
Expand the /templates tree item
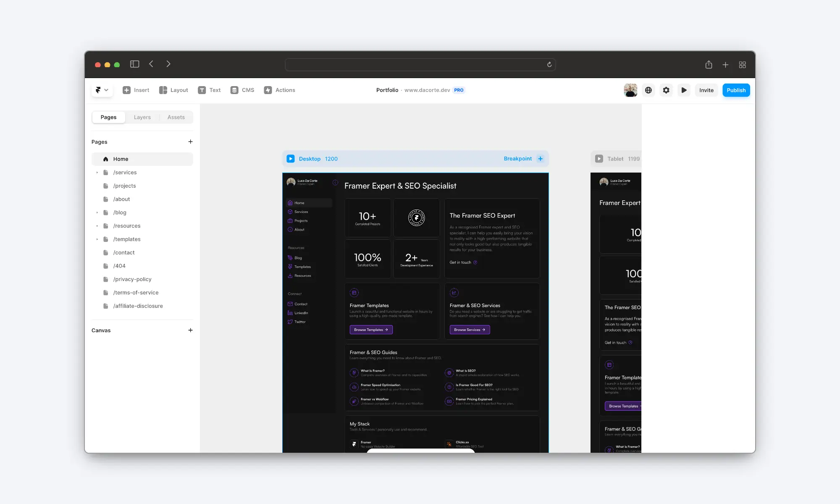[98, 239]
